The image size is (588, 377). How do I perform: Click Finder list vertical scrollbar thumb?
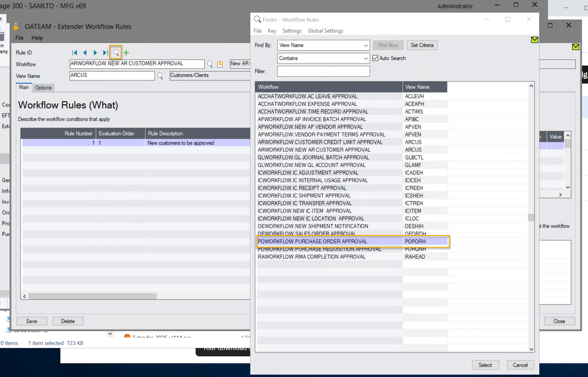click(531, 217)
